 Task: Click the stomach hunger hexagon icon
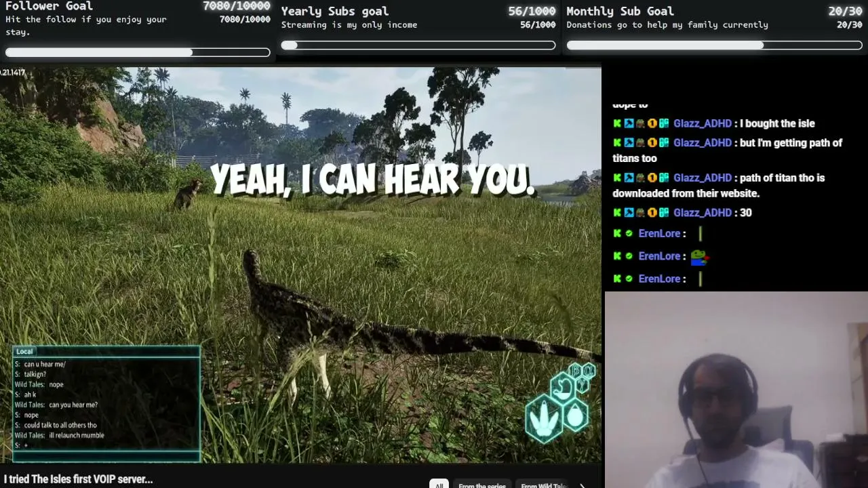point(562,388)
